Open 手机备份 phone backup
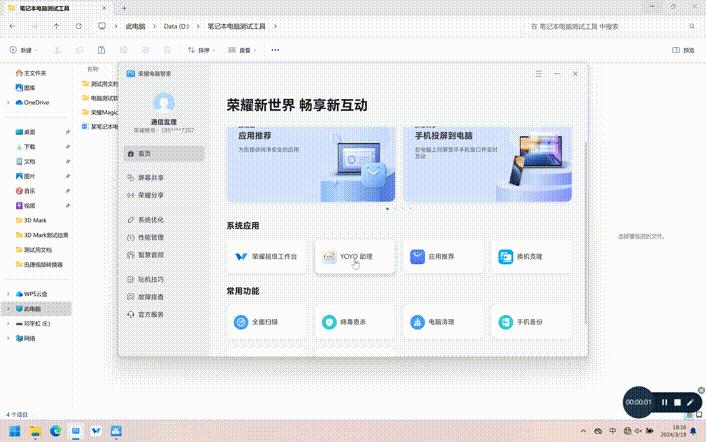The height and width of the screenshot is (442, 706). pyautogui.click(x=531, y=322)
